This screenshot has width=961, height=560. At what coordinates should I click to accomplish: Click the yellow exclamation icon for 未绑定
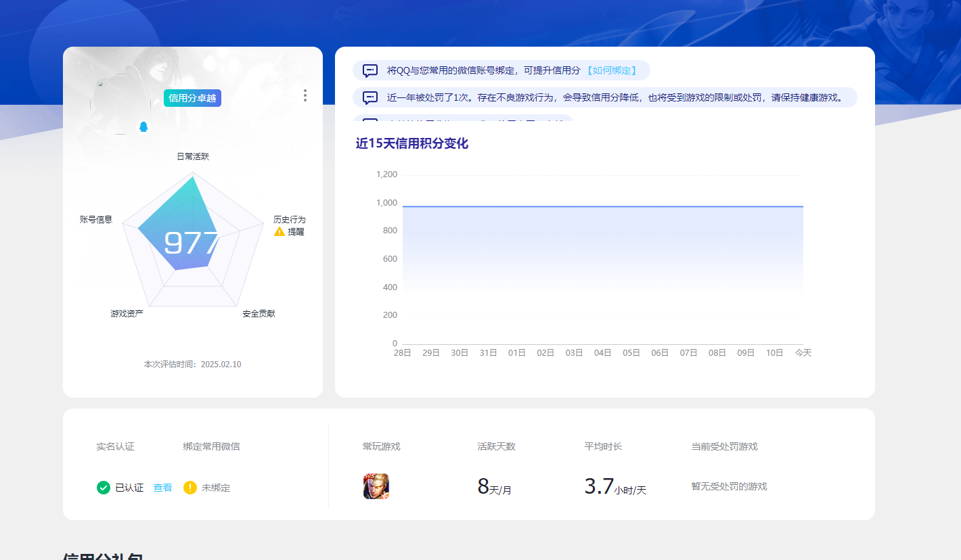[x=190, y=487]
